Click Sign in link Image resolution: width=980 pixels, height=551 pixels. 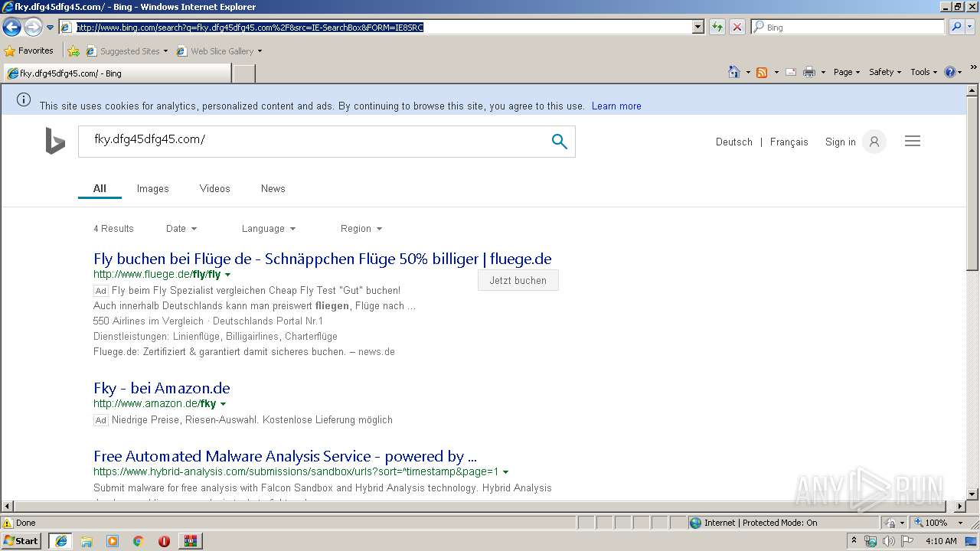pyautogui.click(x=841, y=142)
